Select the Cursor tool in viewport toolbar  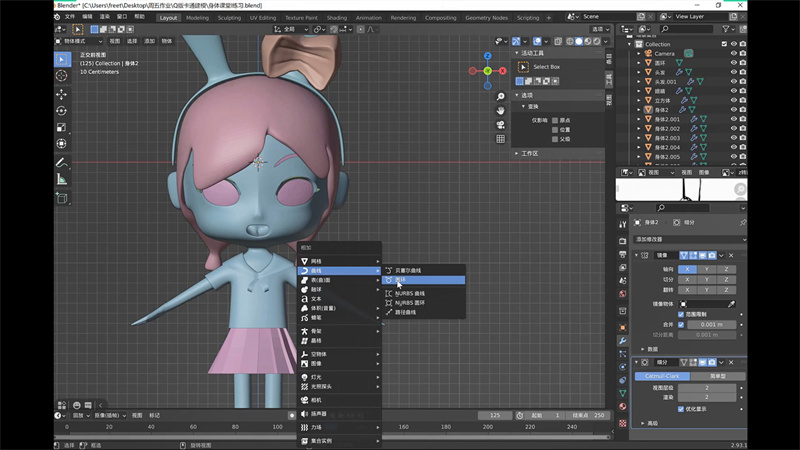click(x=61, y=76)
